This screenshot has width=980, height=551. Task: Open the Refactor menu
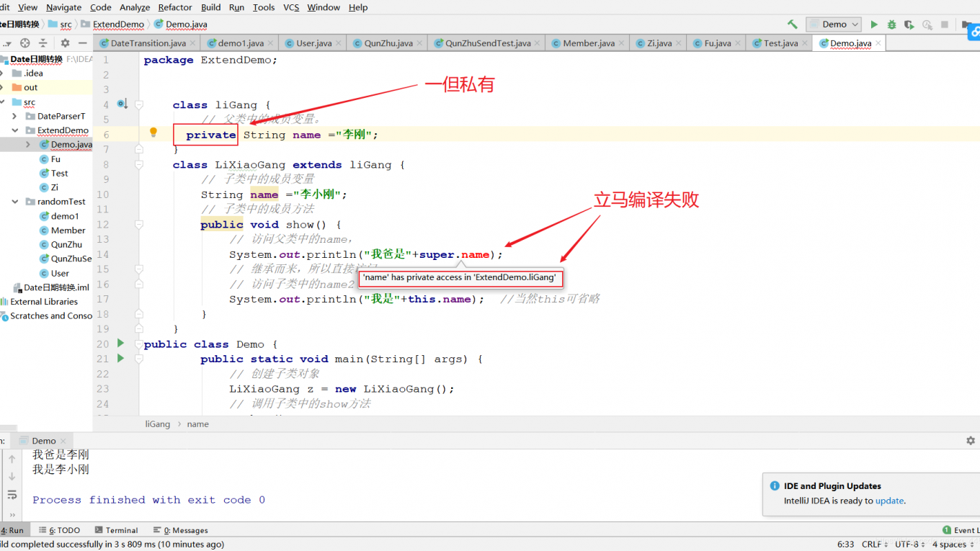pos(175,7)
